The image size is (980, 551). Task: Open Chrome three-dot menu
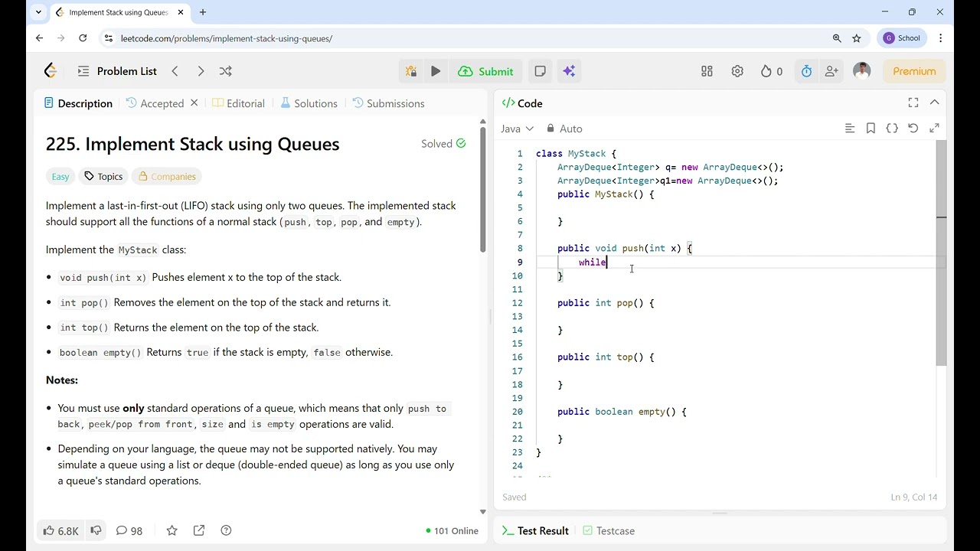pos(940,38)
